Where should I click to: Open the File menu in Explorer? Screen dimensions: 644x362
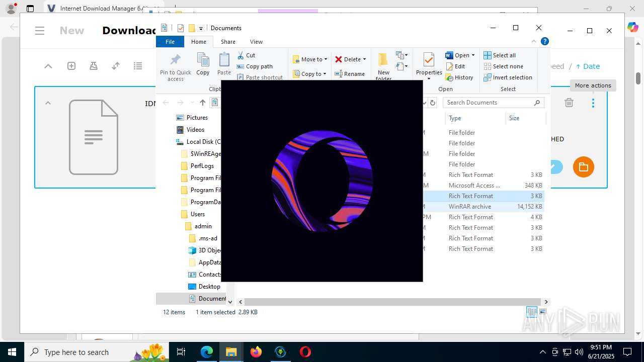click(x=170, y=42)
